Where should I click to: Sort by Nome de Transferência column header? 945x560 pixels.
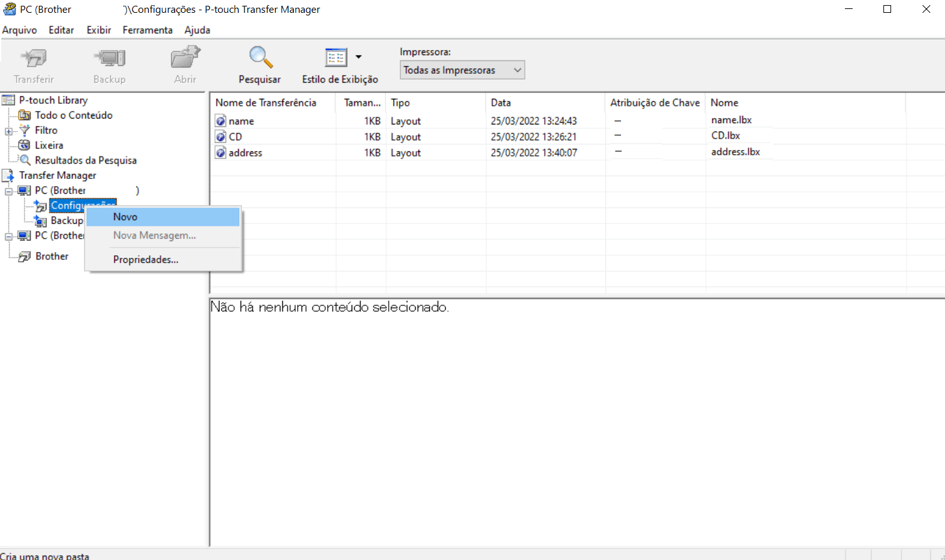tap(273, 103)
